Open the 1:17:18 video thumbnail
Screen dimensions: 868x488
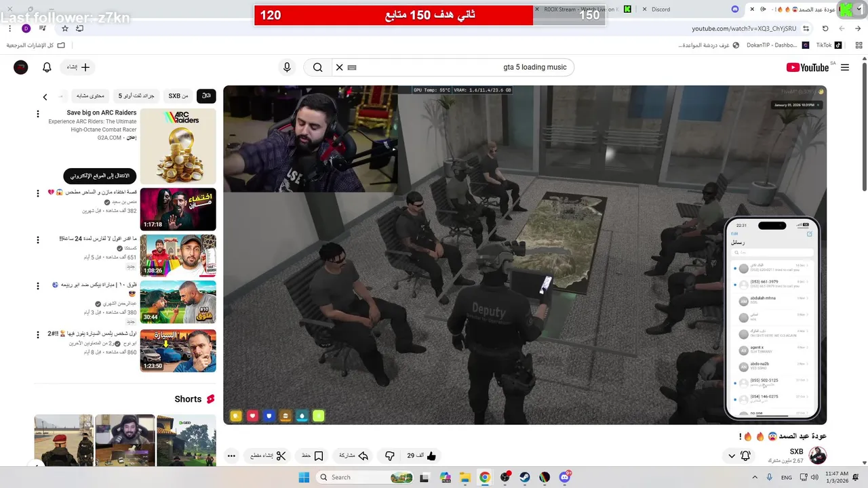point(178,209)
